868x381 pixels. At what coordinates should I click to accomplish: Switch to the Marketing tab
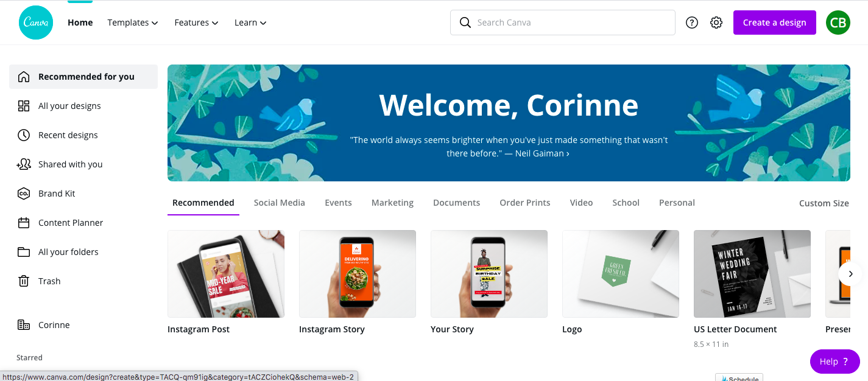tap(392, 203)
